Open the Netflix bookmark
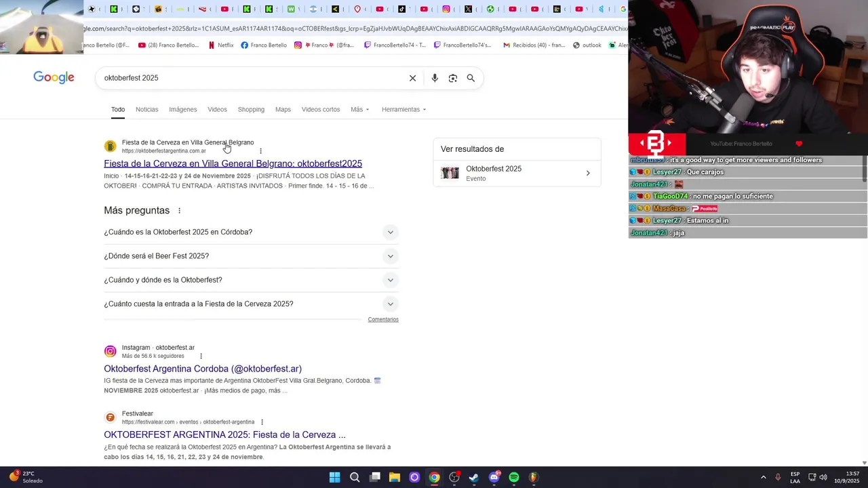 221,45
